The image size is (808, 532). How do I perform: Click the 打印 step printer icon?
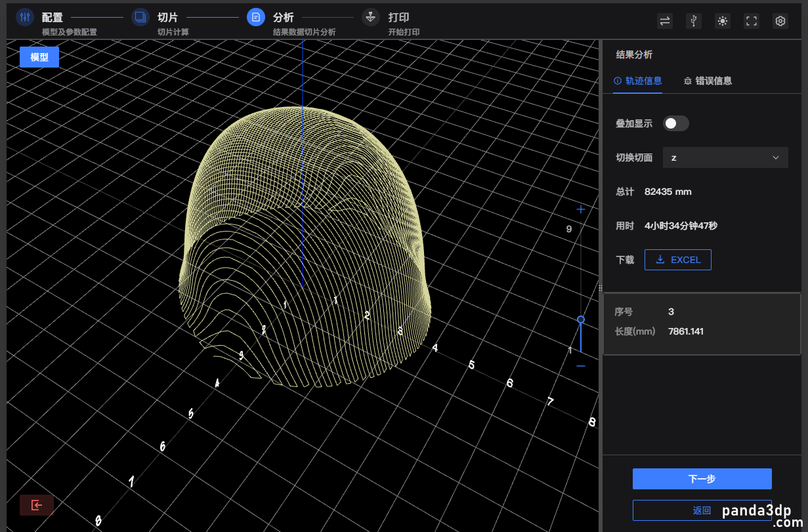tap(371, 17)
